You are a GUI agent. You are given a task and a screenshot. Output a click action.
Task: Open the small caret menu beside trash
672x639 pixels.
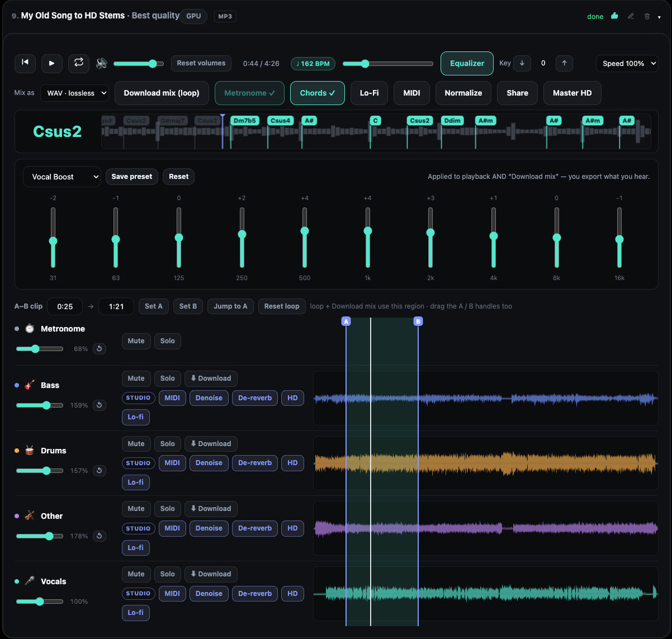(x=659, y=17)
